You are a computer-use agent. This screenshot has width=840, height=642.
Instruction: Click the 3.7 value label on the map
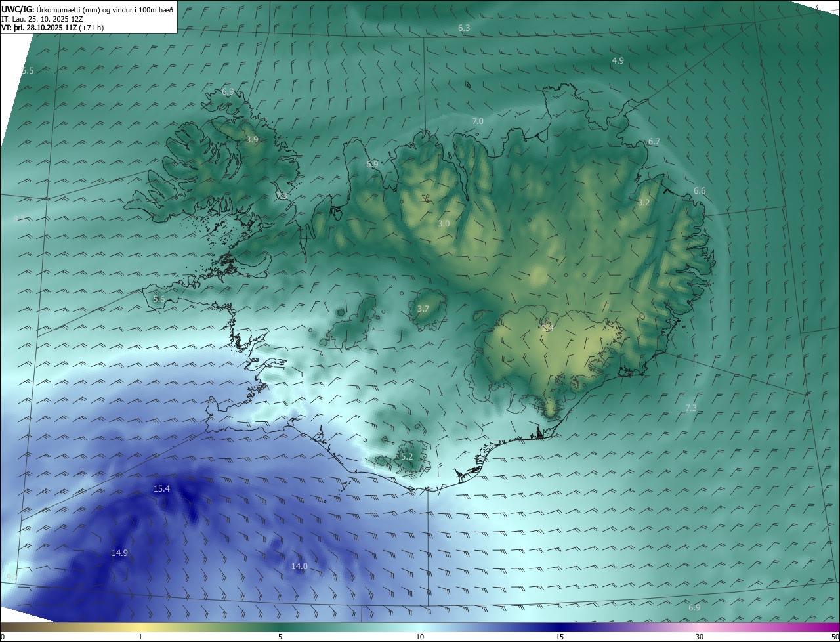pos(423,309)
